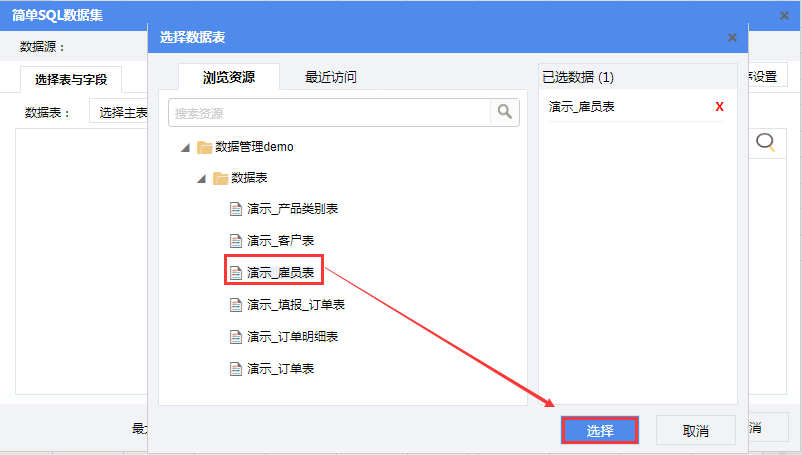Select 演示_订单明细表 in the tree

click(x=292, y=337)
